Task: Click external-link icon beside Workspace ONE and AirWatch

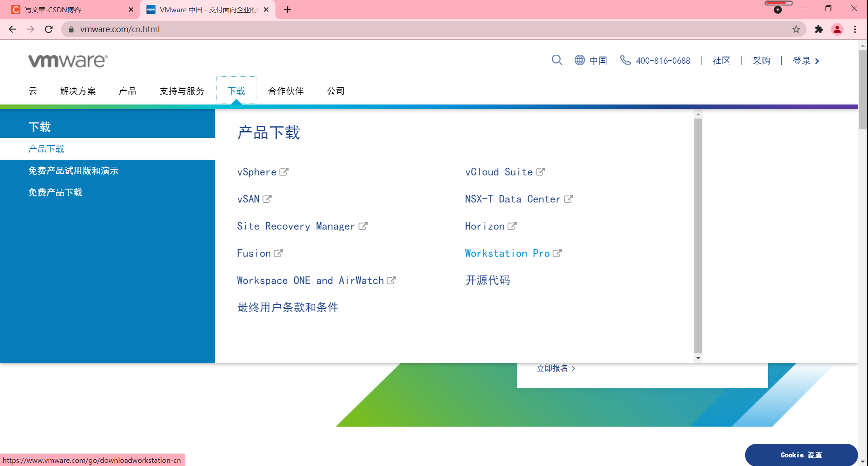Action: click(392, 281)
